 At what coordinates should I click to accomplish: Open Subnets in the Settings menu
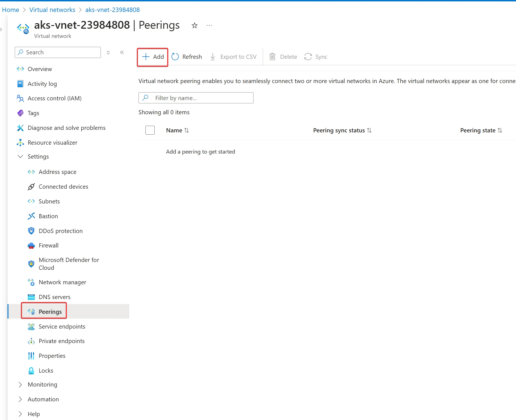[49, 201]
